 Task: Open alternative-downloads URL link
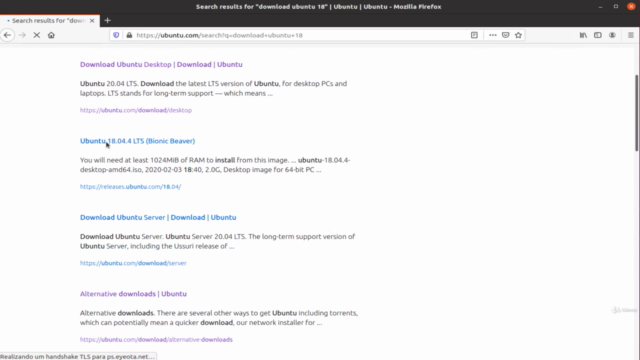point(156,340)
